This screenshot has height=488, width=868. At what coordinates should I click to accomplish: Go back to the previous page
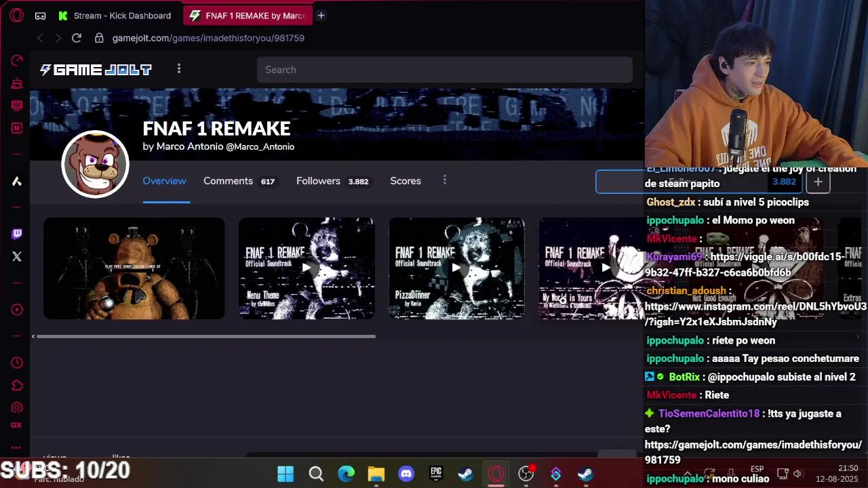click(40, 38)
